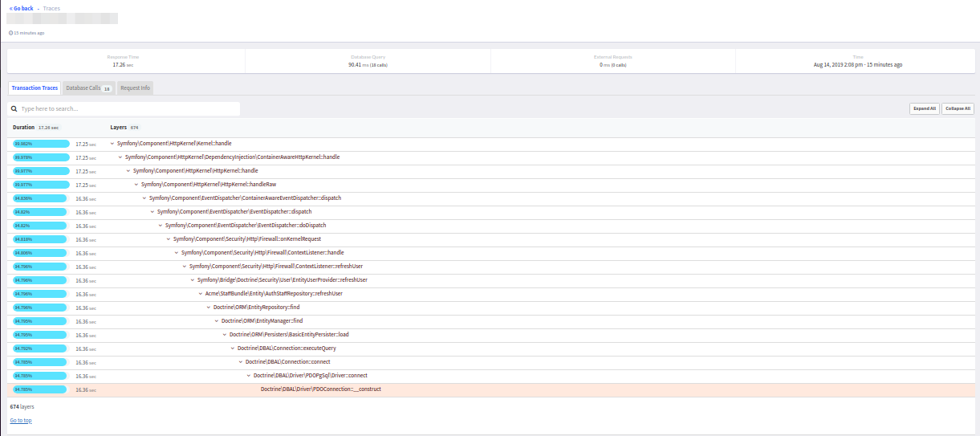This screenshot has height=436, width=980.
Task: Click the search magnifier icon
Action: pos(14,108)
